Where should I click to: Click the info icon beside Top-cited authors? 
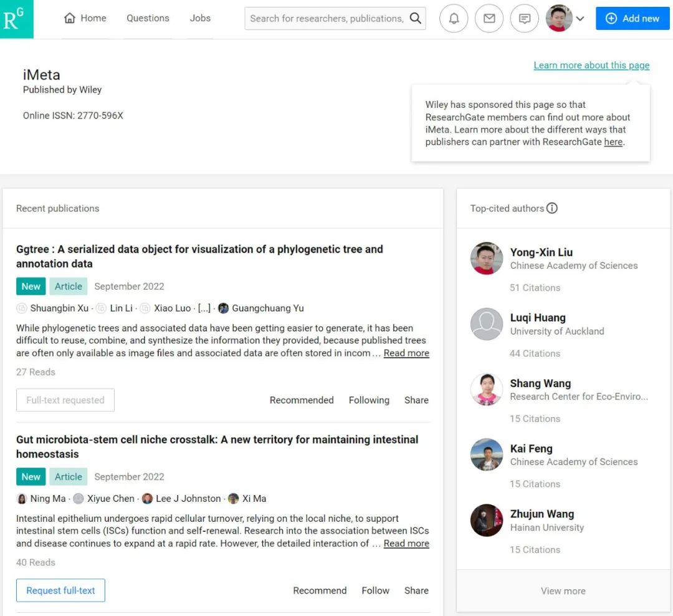552,208
